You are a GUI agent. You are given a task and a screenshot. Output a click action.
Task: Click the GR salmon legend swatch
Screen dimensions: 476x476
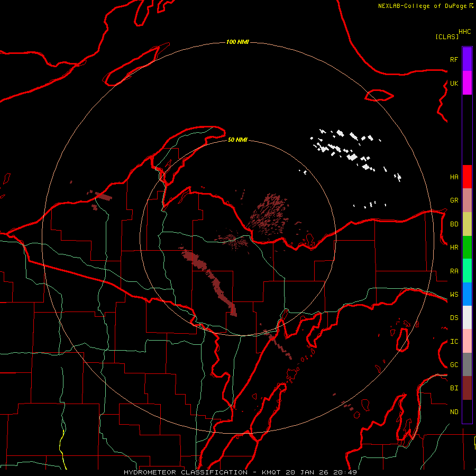tap(467, 200)
